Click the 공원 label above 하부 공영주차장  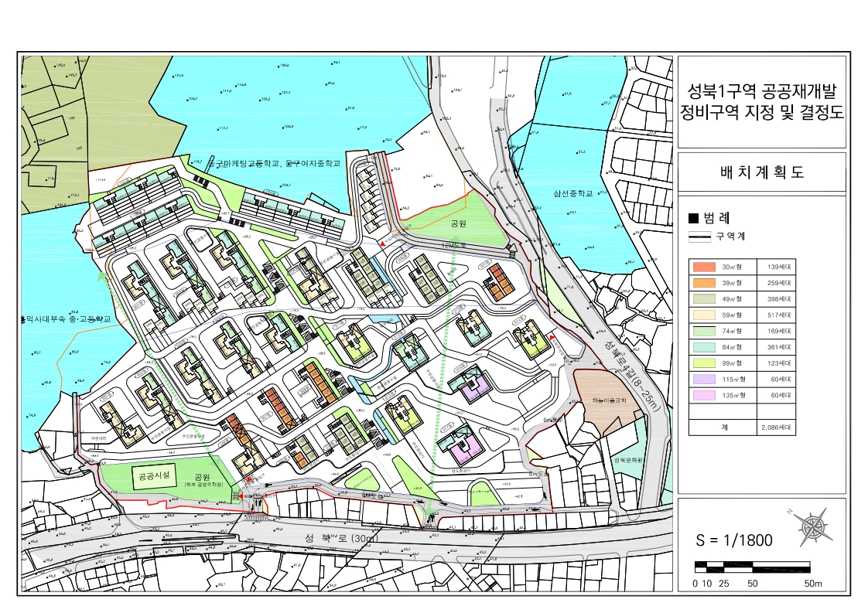tap(201, 476)
